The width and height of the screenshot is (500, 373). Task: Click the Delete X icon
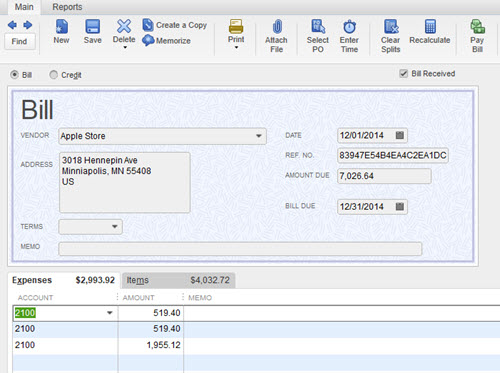(x=124, y=27)
